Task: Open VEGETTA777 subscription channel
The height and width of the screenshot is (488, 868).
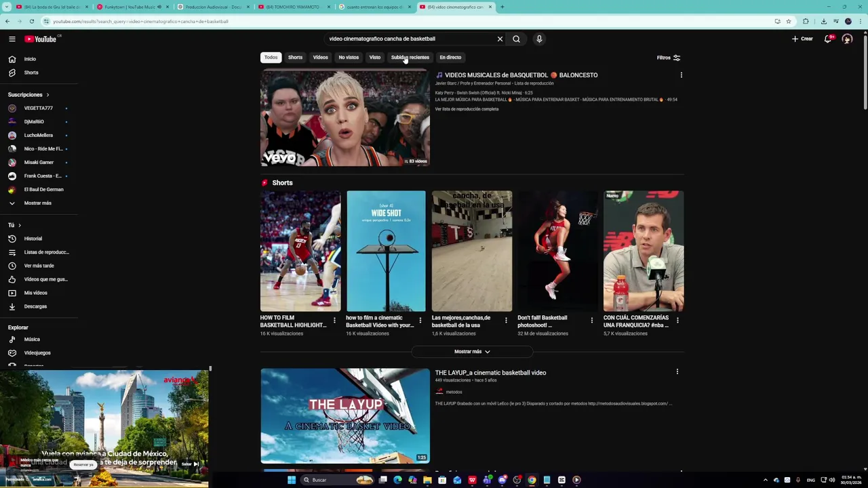Action: point(38,108)
